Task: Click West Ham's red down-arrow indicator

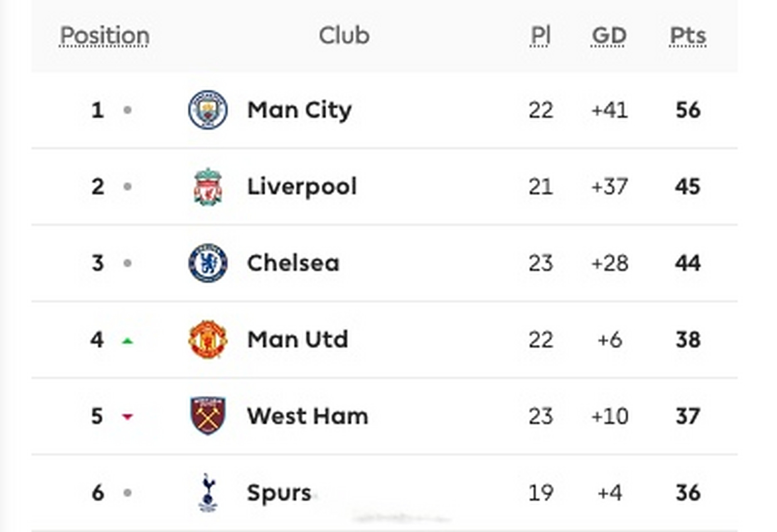Action: click(128, 416)
